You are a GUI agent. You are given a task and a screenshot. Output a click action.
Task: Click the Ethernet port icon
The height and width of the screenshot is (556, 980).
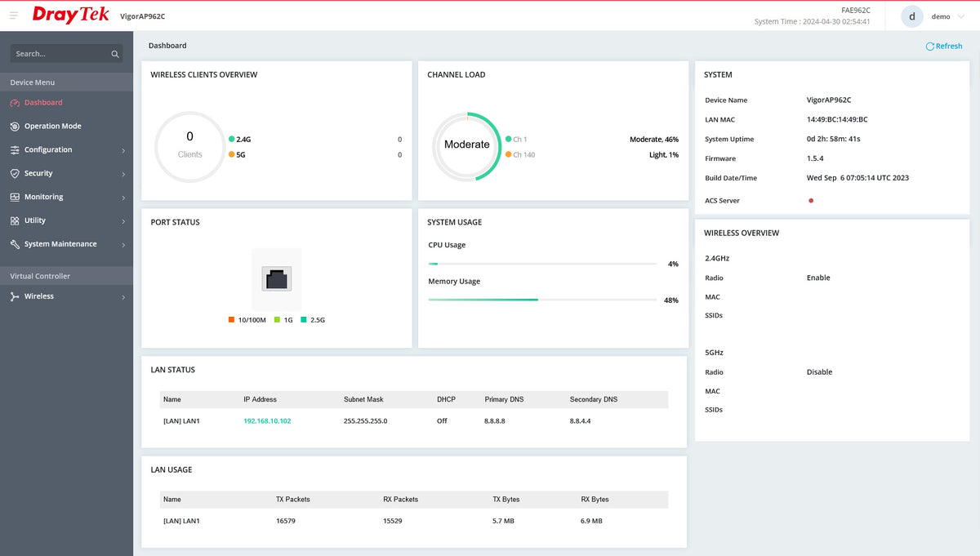(x=276, y=278)
